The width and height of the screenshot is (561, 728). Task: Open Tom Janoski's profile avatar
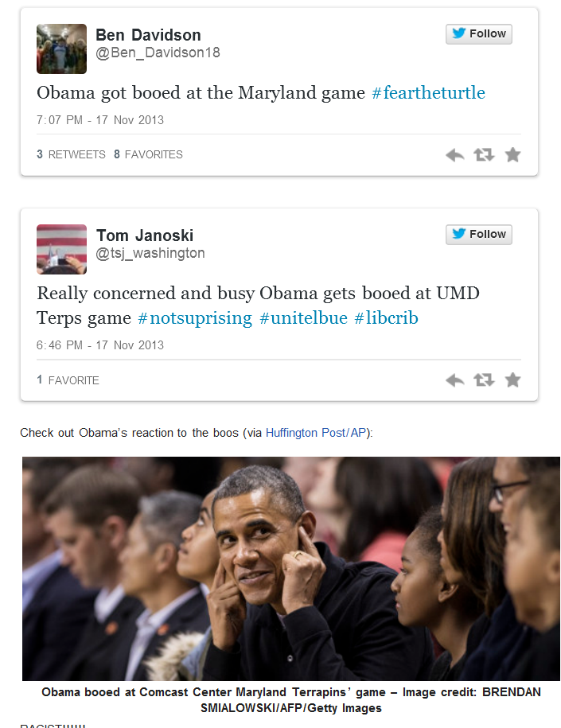coord(62,249)
